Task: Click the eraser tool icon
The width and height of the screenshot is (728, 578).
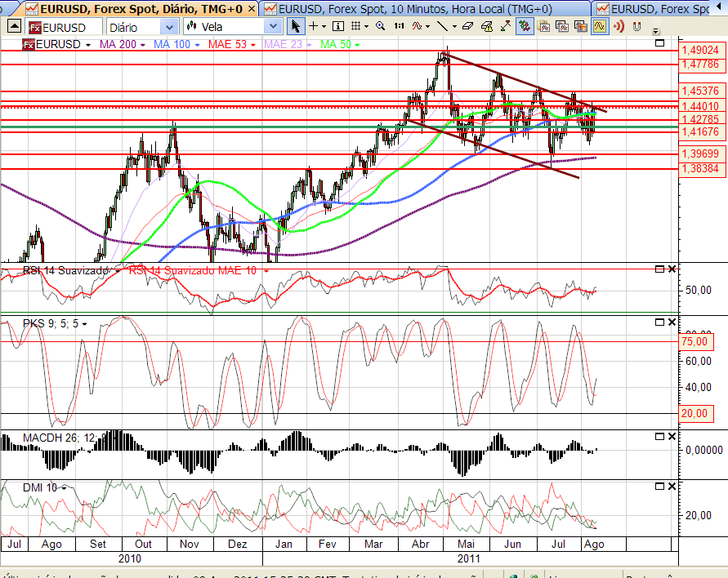Action: [467, 26]
